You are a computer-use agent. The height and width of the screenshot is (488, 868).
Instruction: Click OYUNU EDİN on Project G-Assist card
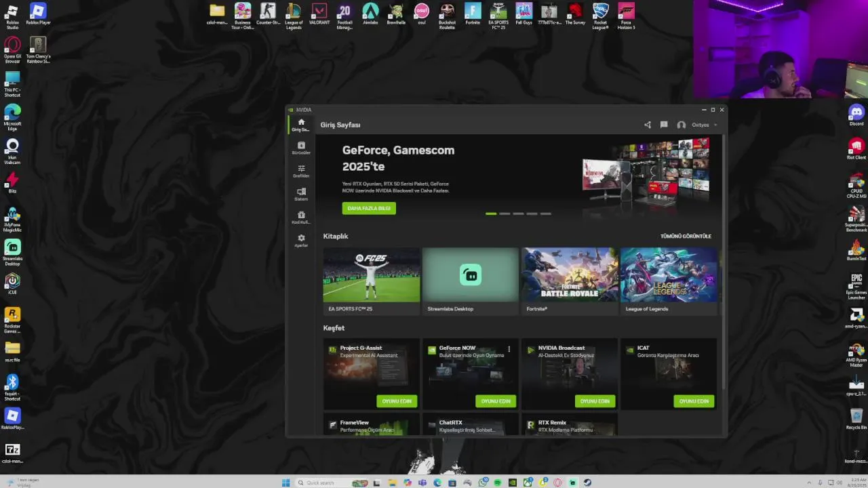[397, 401]
